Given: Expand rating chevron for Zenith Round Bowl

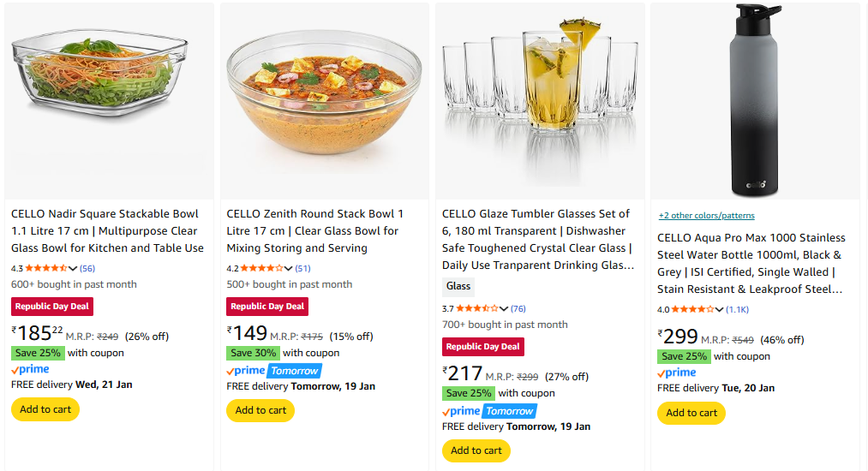Looking at the screenshot, I should click(288, 269).
